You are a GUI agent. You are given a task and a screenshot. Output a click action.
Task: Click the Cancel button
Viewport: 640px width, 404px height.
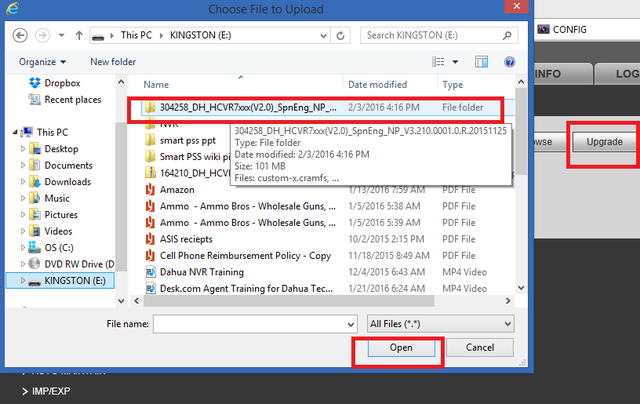coord(480,348)
